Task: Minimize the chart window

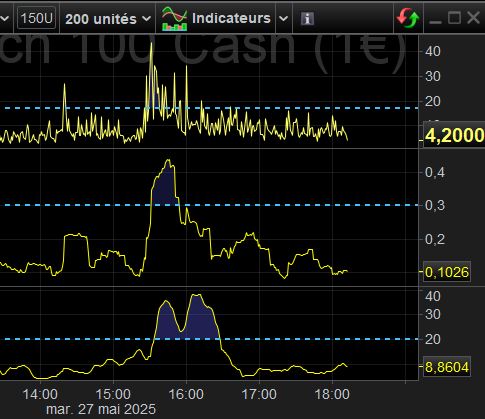Action: click(x=435, y=21)
